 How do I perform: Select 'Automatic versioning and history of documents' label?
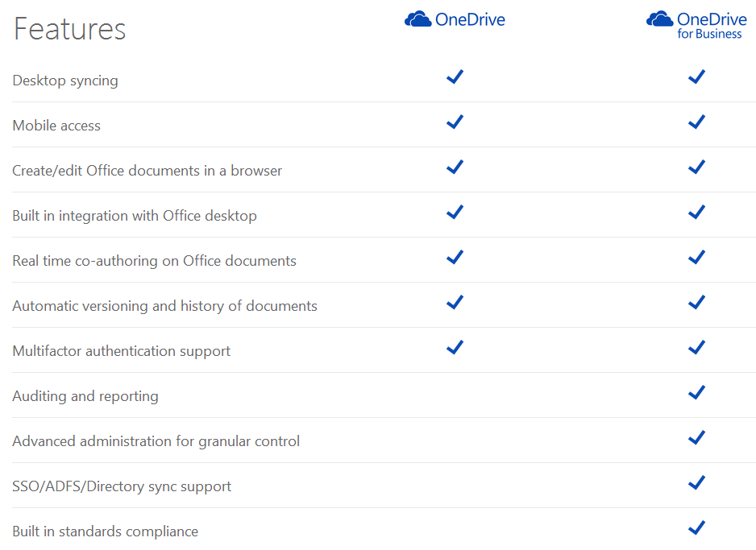(x=165, y=306)
